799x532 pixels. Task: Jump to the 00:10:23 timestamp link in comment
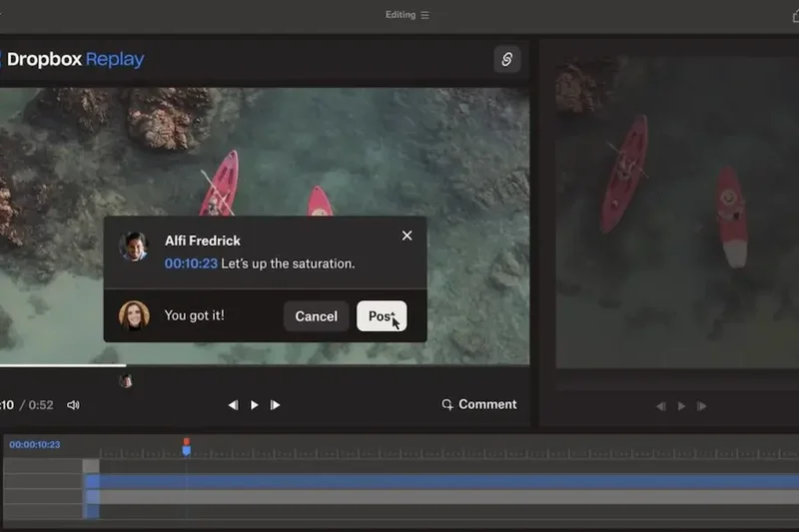click(191, 264)
